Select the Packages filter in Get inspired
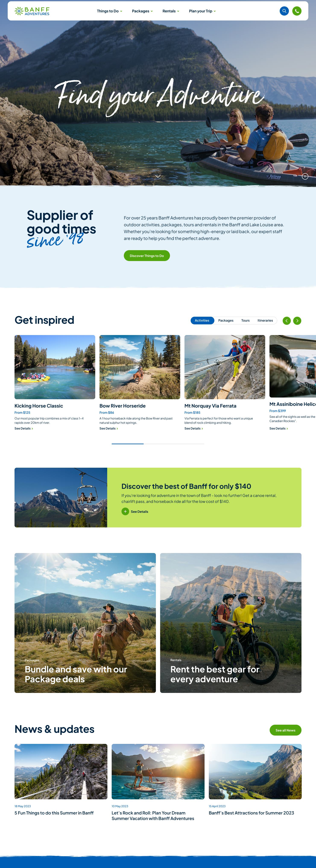Image resolution: width=316 pixels, height=868 pixels. coord(226,321)
